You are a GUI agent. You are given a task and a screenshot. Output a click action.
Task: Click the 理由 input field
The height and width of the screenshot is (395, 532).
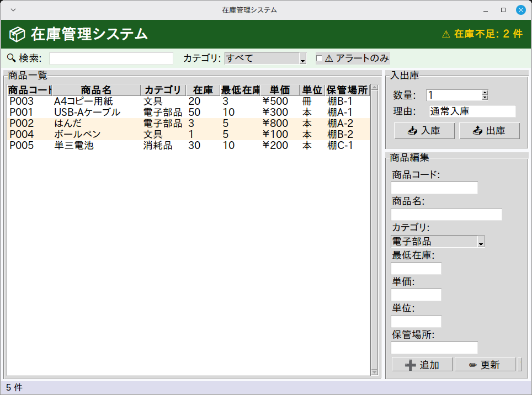(472, 111)
